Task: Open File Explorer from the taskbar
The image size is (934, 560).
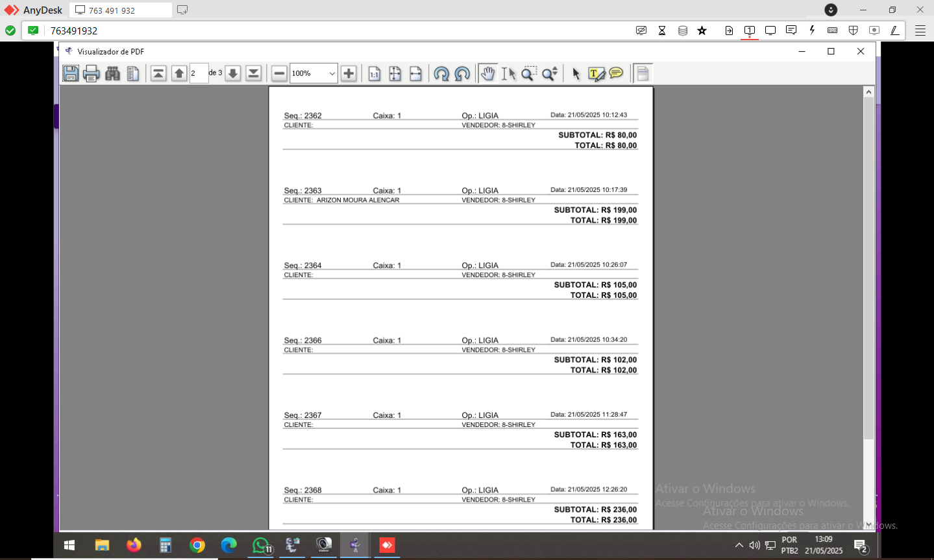Action: 102,545
